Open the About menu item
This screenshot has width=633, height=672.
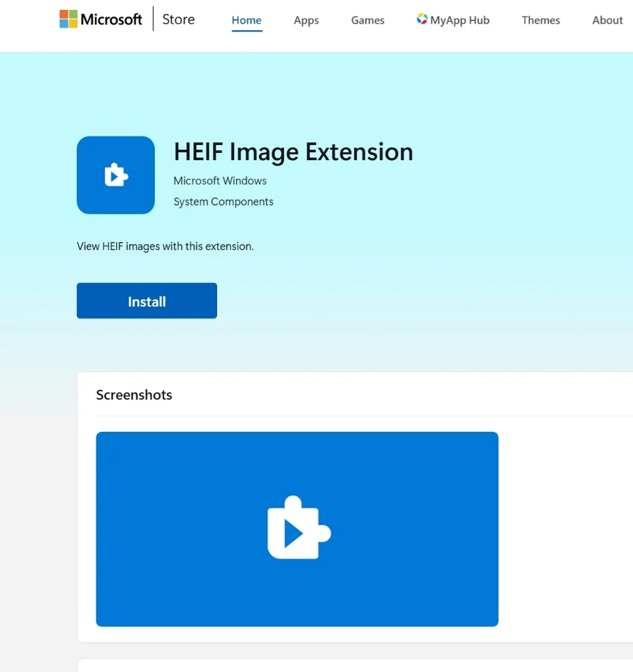pyautogui.click(x=607, y=20)
